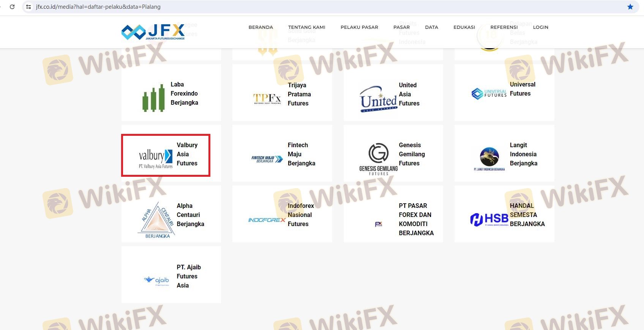Click the Laba Forexindo green candlestick logo
Screen dimensions: 644x330
click(153, 98)
